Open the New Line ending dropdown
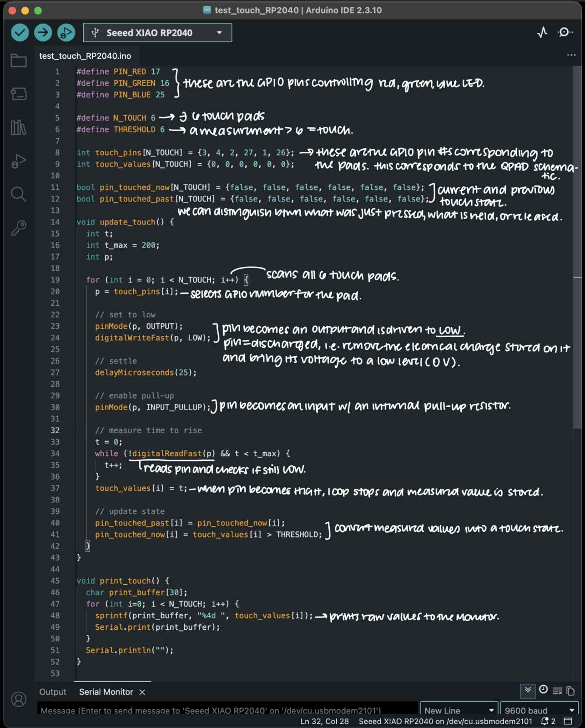Screen dimensions: 585x728 coord(459,709)
